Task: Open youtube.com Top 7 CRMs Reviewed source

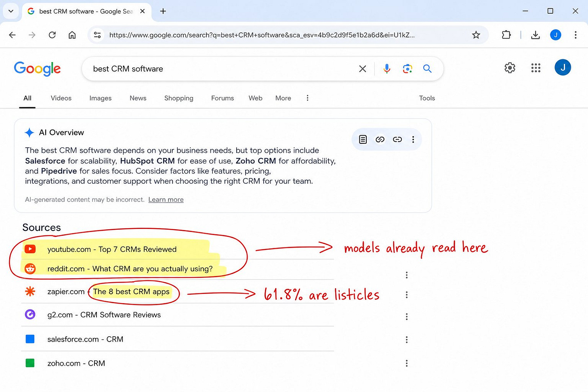Action: pos(112,249)
